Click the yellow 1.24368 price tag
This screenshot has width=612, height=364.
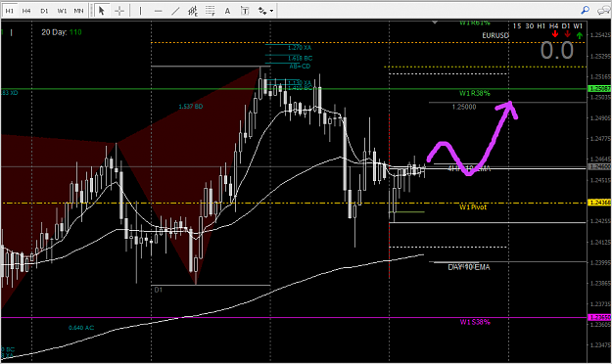(x=599, y=203)
